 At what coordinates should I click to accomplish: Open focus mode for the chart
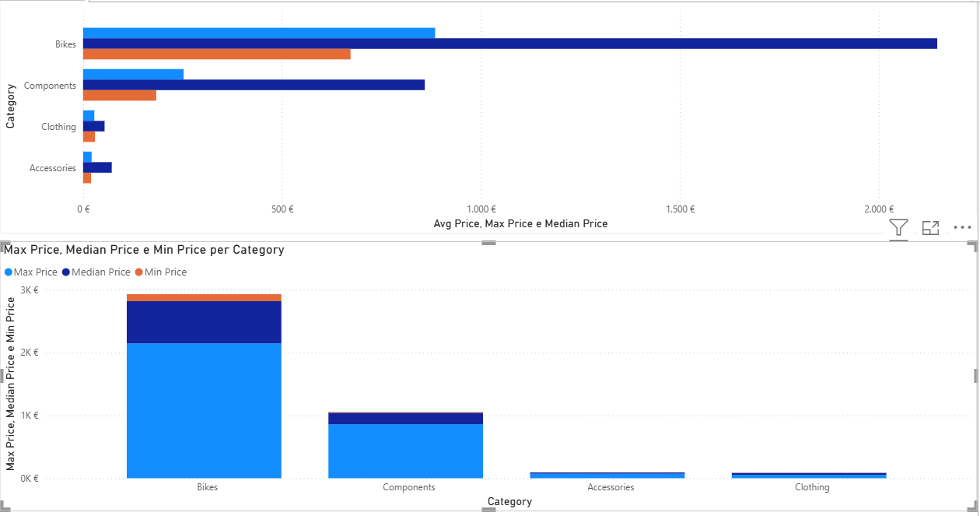pos(930,228)
